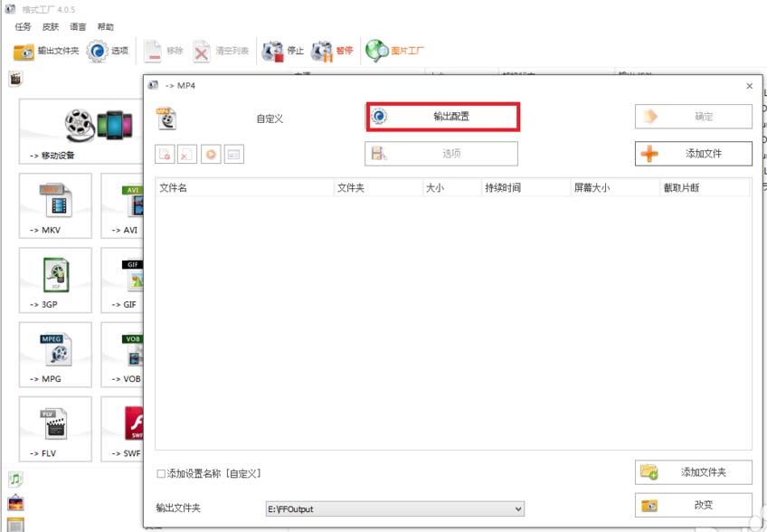The width and height of the screenshot is (767, 532).
Task: Select the GIF conversion format icon
Action: pyautogui.click(x=127, y=280)
